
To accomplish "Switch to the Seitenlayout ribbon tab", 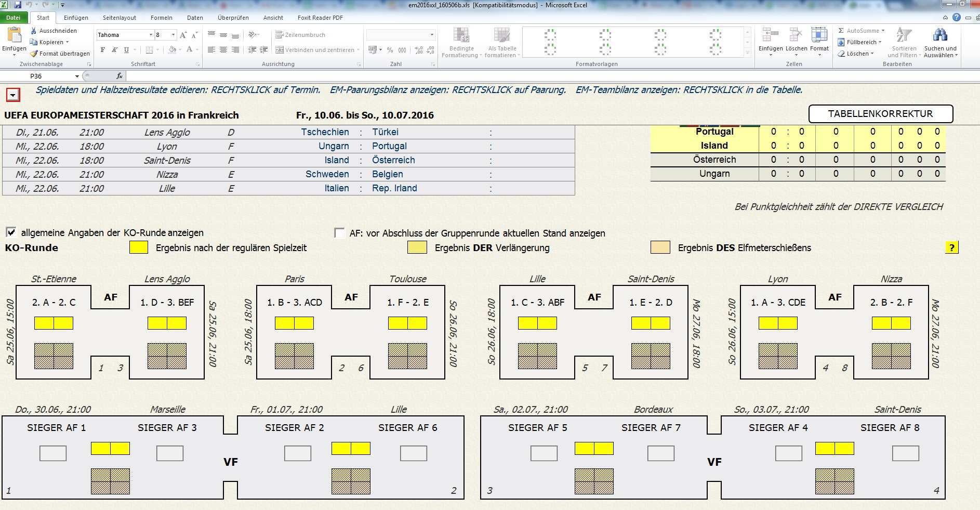I will pos(119,18).
